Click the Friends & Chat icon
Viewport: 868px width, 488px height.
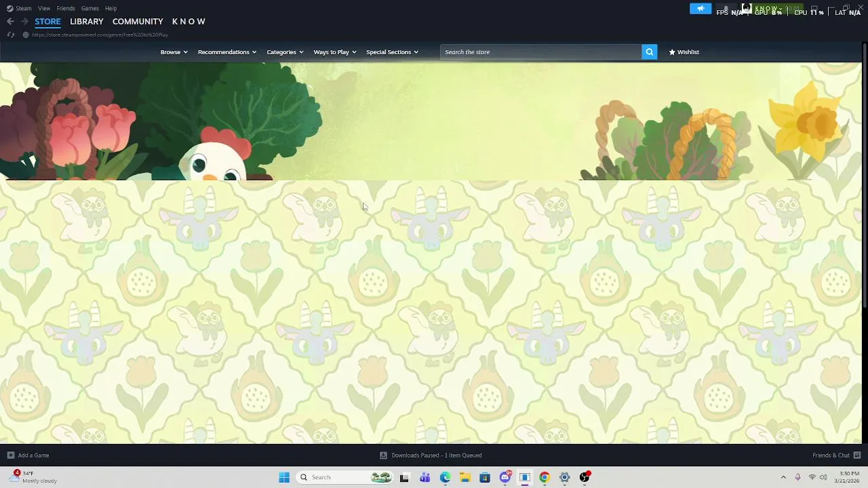tap(857, 455)
